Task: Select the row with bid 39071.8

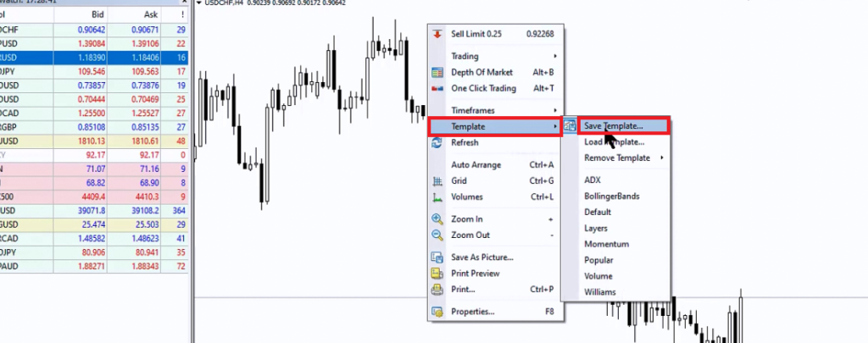Action: point(94,210)
